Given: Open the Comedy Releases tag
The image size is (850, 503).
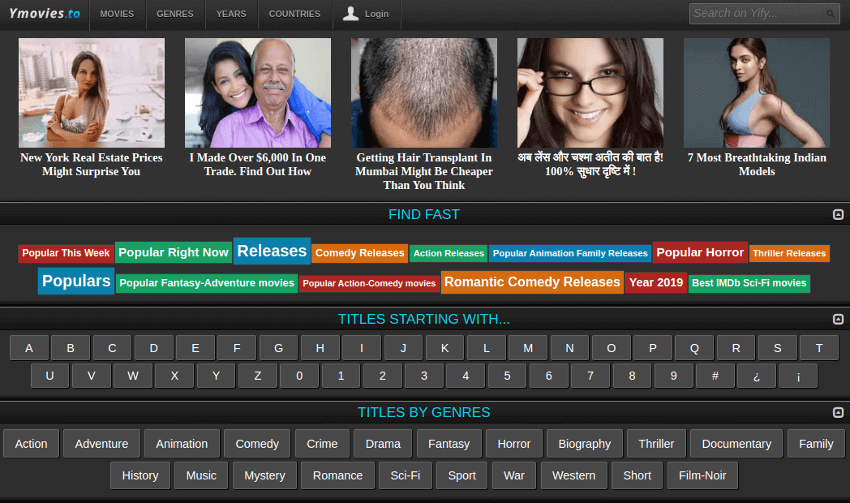Looking at the screenshot, I should (x=360, y=253).
